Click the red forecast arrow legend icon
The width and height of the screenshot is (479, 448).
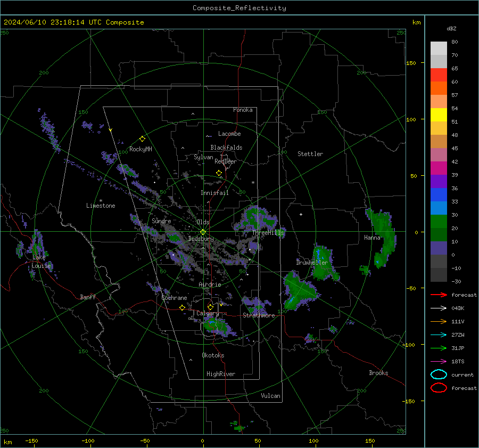(x=439, y=295)
